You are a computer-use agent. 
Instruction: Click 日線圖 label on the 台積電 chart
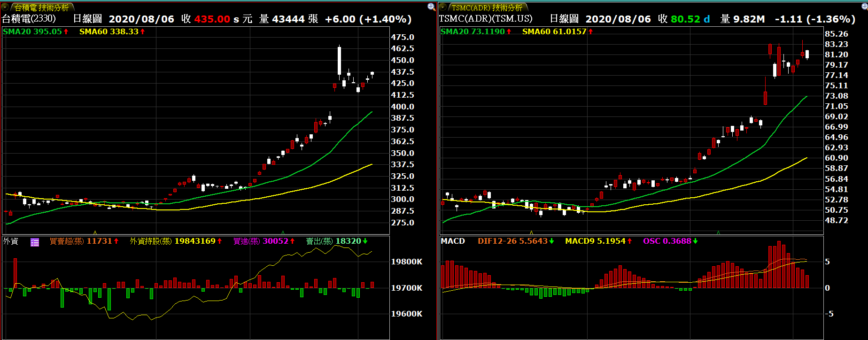[x=87, y=19]
